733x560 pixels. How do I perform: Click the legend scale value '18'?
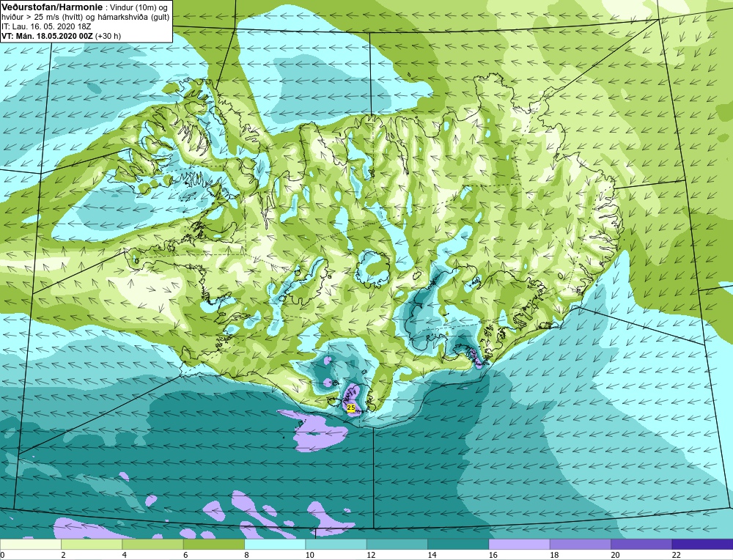tap(554, 555)
